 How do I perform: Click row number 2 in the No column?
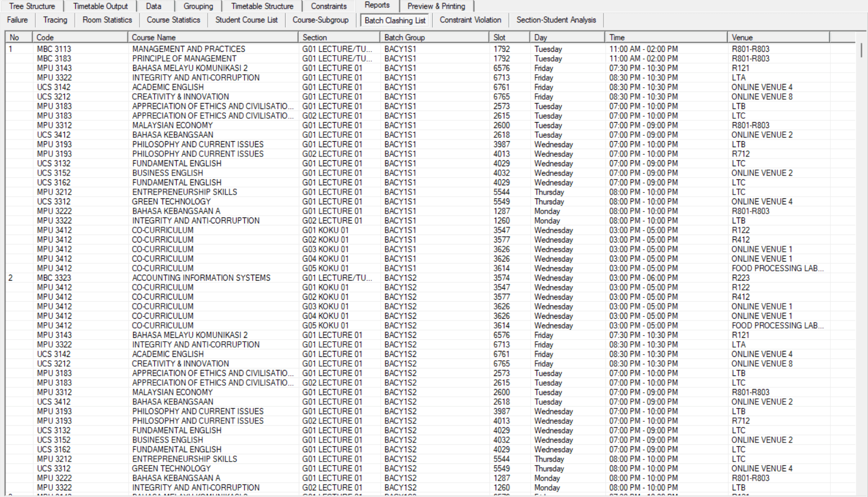(x=10, y=278)
